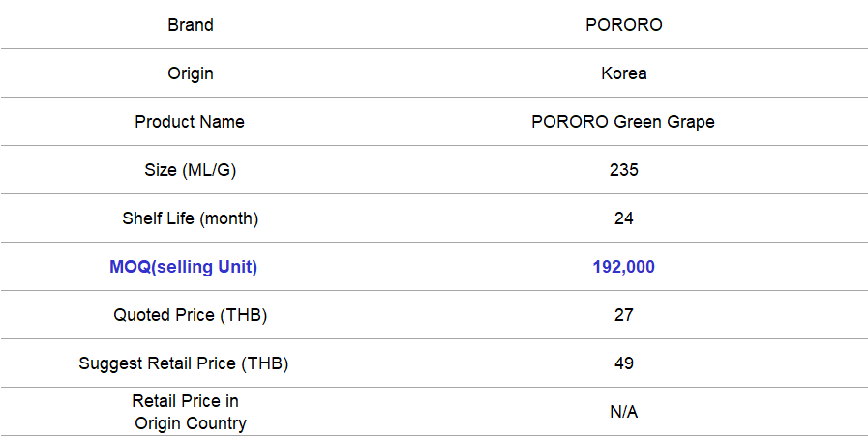Click the Size (ML/G) label
Viewport: 868px width, 436px height.
click(x=191, y=170)
